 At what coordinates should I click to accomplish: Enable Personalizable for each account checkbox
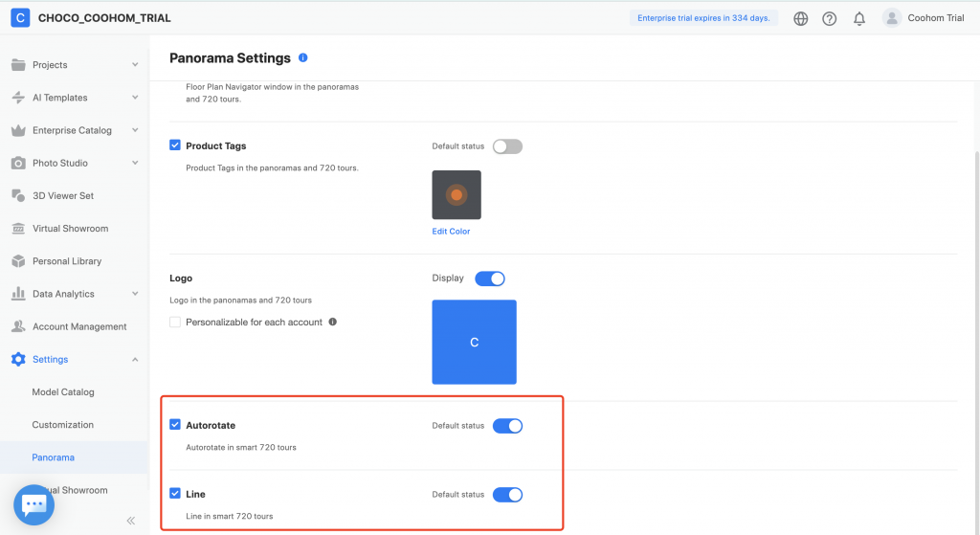pyautogui.click(x=175, y=322)
